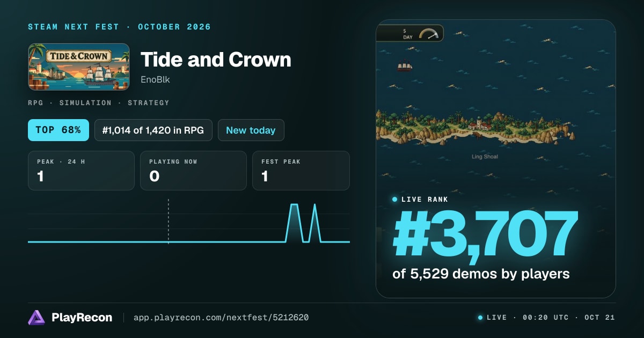Click the island town buildings in screenshot

[x=480, y=126]
